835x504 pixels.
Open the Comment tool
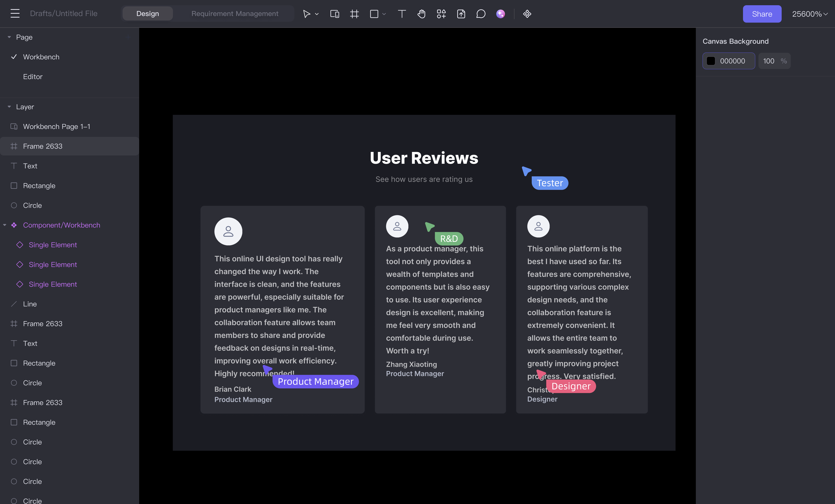pos(481,14)
